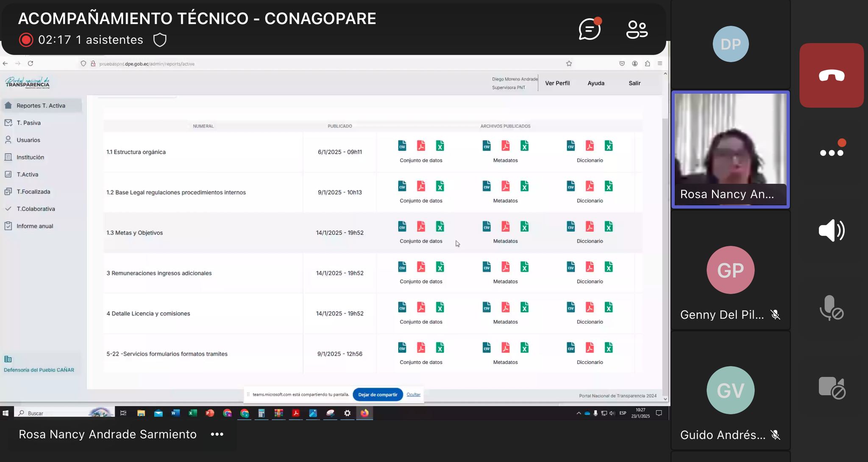Show the participants list icon
868x462 pixels.
click(x=637, y=29)
